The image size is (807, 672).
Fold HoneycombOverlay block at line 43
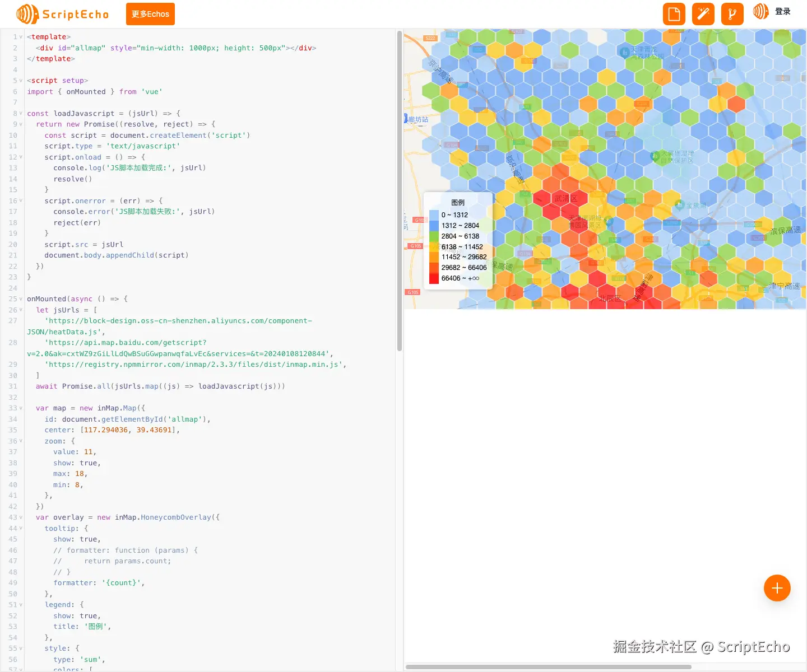click(x=21, y=517)
